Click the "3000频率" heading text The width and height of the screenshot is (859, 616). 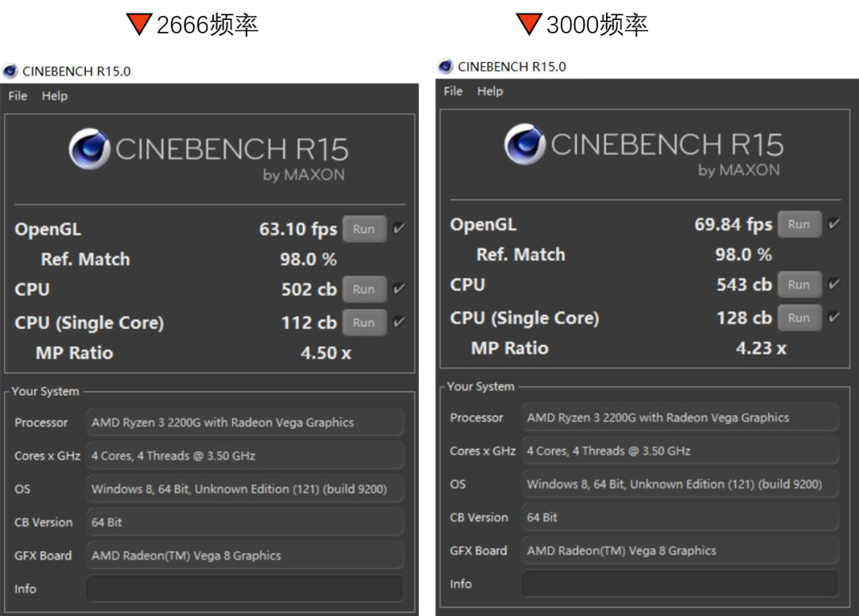tap(597, 25)
